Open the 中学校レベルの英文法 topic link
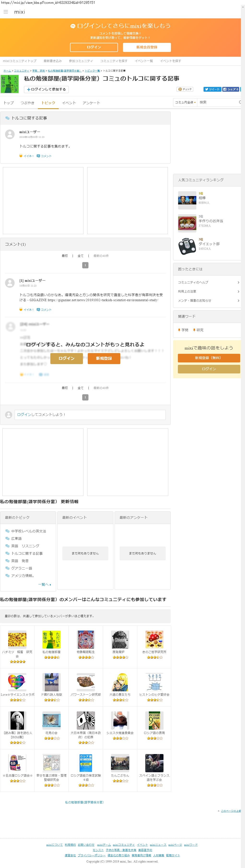The width and height of the screenshot is (245, 868). pos(28,531)
